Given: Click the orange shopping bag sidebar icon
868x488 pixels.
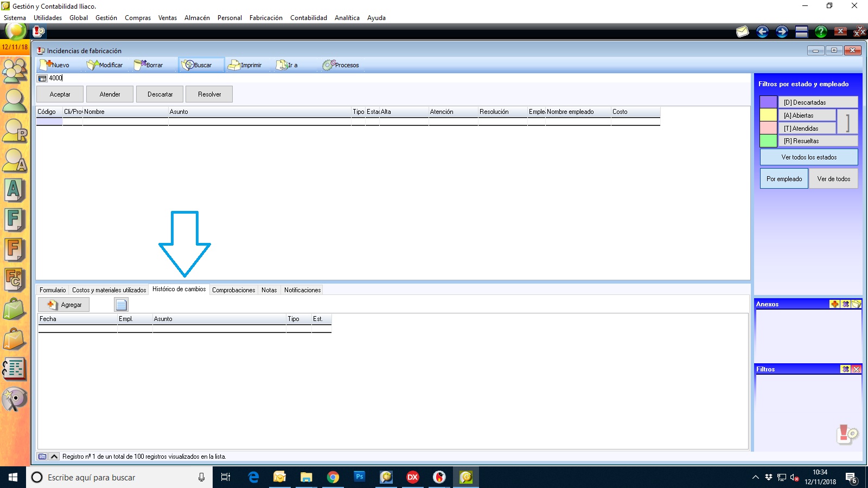Looking at the screenshot, I should 15,339.
